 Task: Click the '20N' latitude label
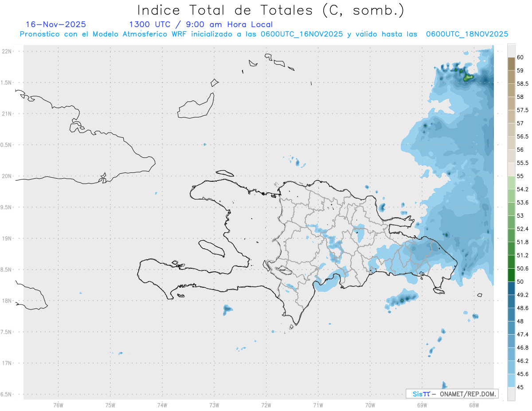click(7, 176)
